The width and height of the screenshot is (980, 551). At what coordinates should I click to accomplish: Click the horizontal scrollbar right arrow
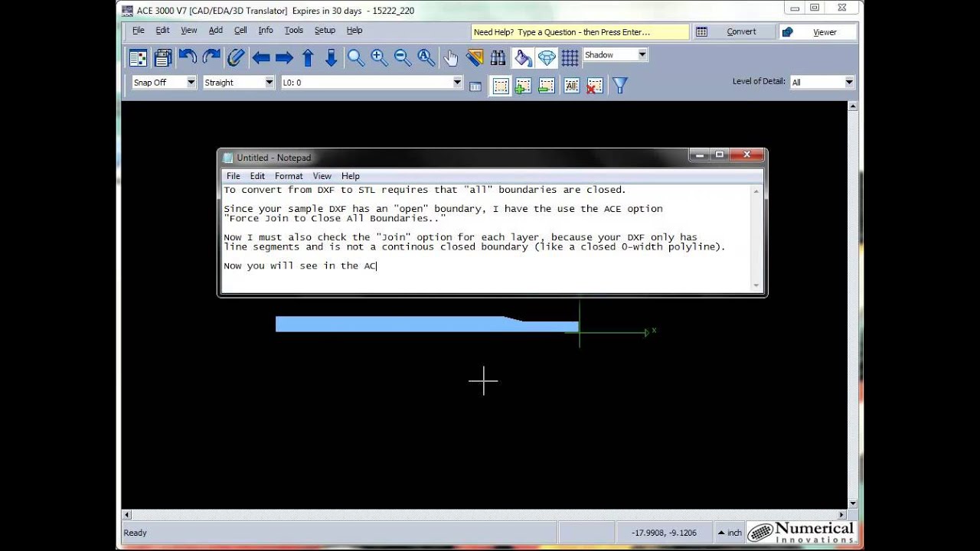(843, 515)
